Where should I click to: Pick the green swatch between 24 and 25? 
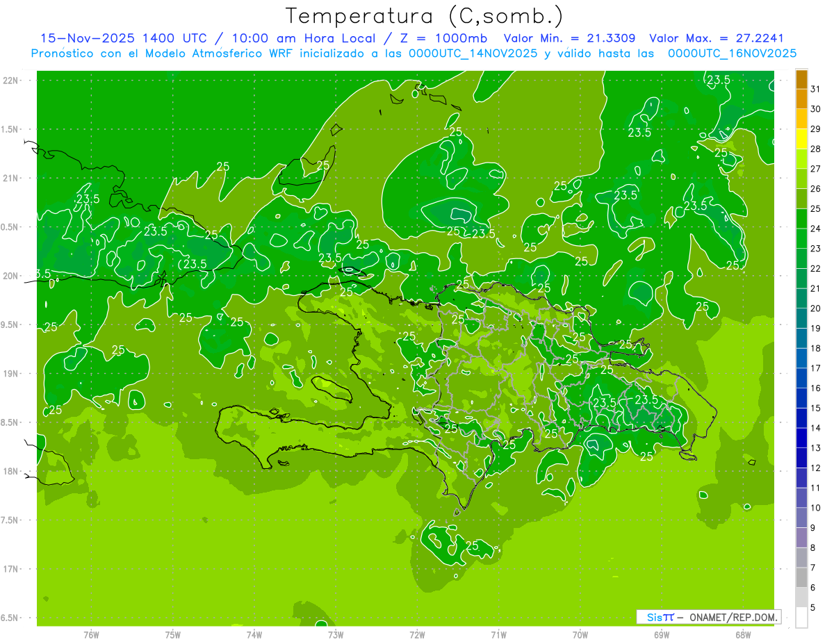pyautogui.click(x=801, y=219)
